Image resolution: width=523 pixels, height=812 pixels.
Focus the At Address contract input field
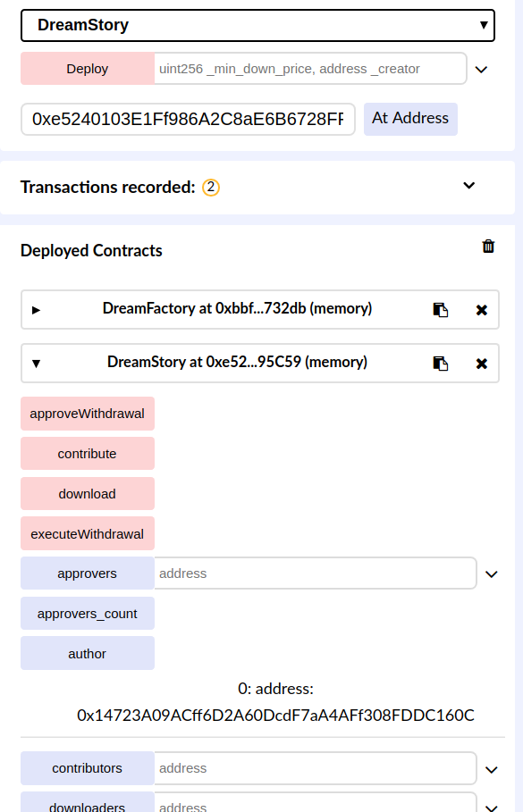point(188,119)
